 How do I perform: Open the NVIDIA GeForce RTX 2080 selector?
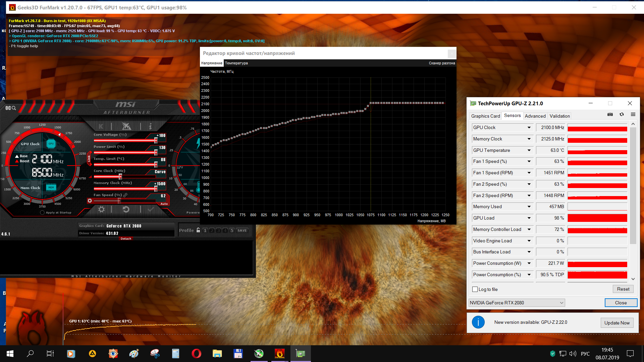click(517, 303)
